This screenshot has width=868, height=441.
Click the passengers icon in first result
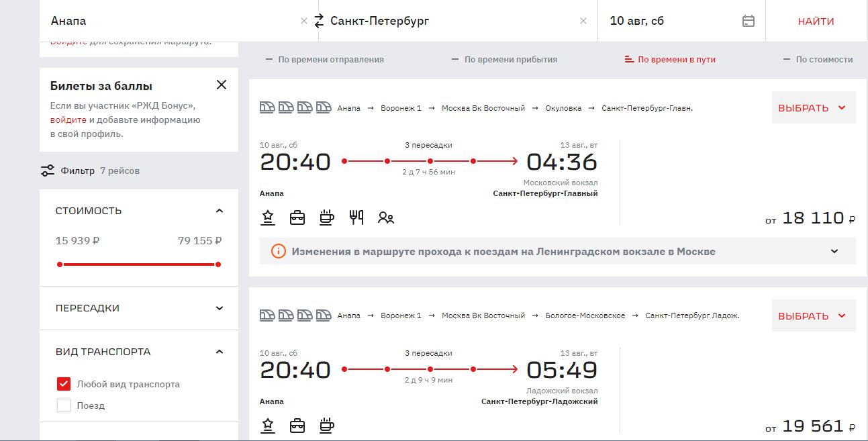click(386, 217)
